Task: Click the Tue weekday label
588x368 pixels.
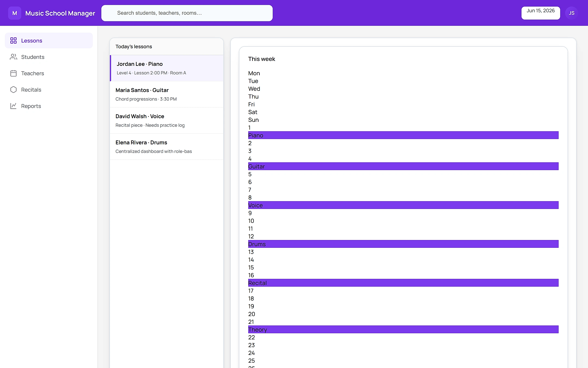Action: [x=253, y=81]
